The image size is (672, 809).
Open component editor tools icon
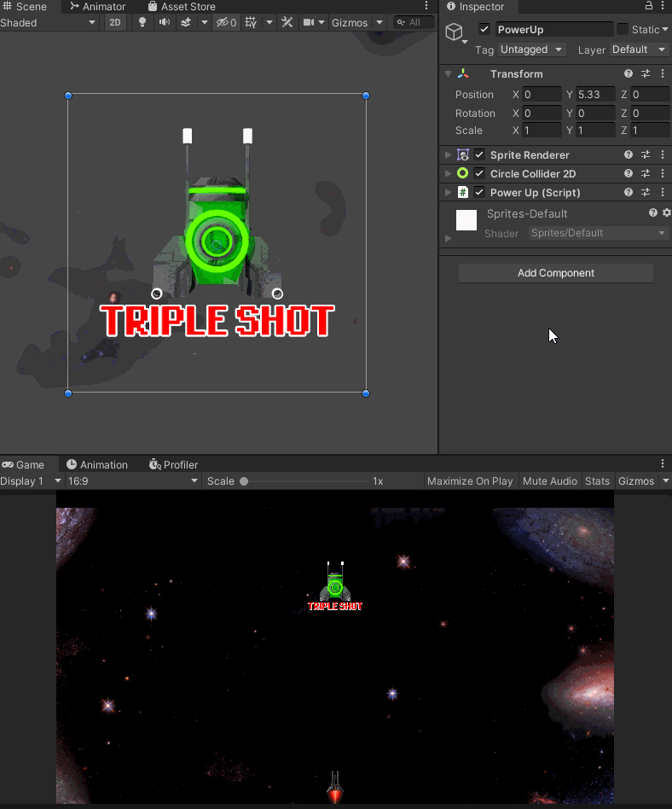(287, 22)
